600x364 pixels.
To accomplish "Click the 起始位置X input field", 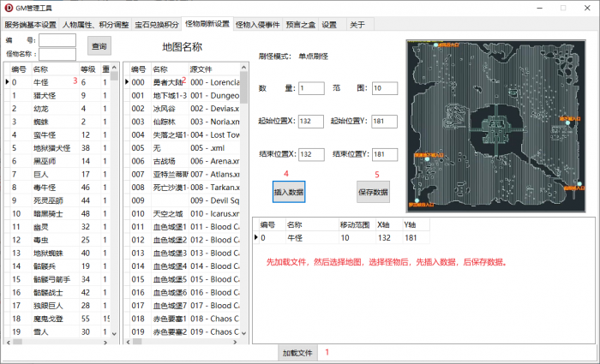I will [x=311, y=121].
